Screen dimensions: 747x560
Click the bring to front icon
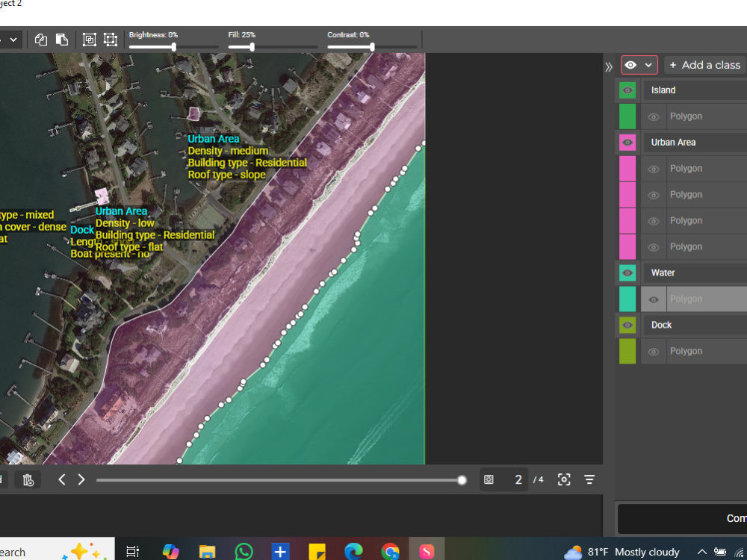coord(89,40)
